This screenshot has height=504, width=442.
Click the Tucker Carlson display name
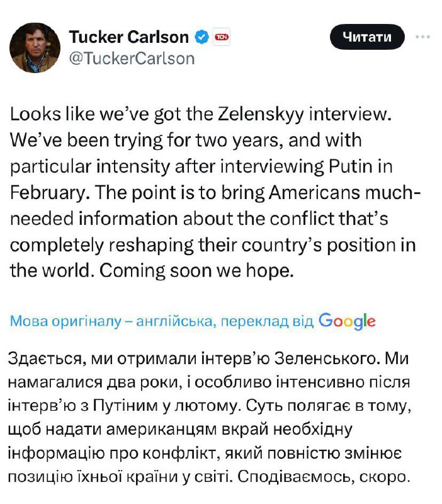128,37
